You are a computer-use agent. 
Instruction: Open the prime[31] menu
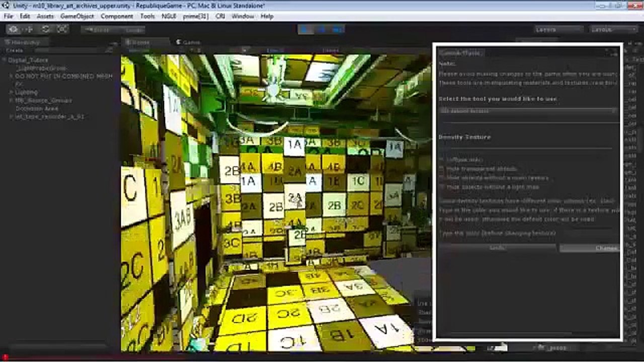tap(196, 16)
